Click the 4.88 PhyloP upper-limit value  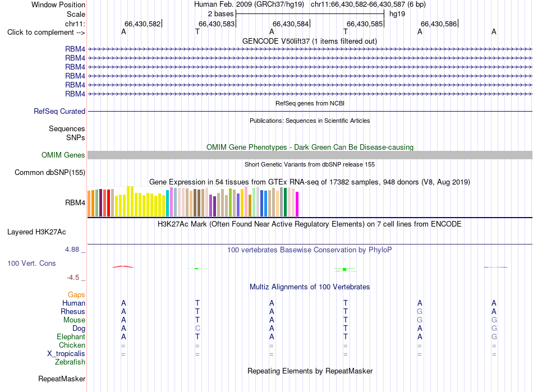[72, 250]
